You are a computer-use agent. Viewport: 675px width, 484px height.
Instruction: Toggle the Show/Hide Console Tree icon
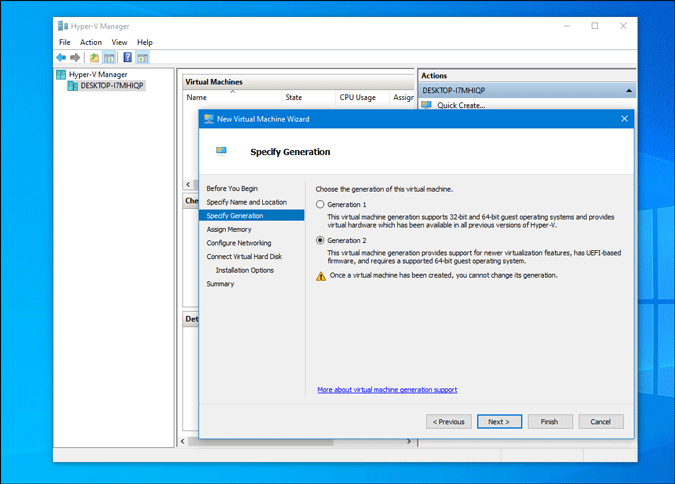(x=109, y=57)
